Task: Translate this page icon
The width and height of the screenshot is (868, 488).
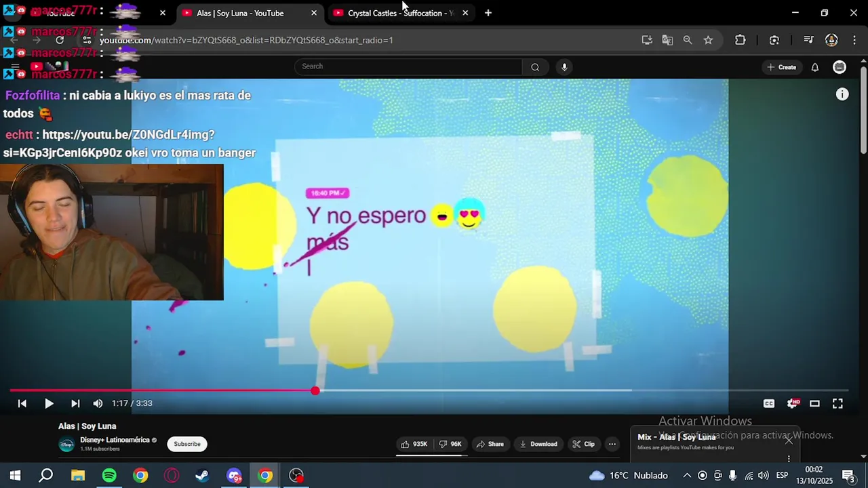Action: click(667, 40)
